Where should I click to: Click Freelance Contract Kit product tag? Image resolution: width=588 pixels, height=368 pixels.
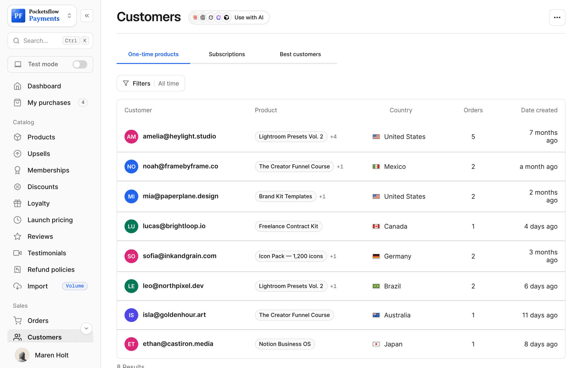click(289, 226)
